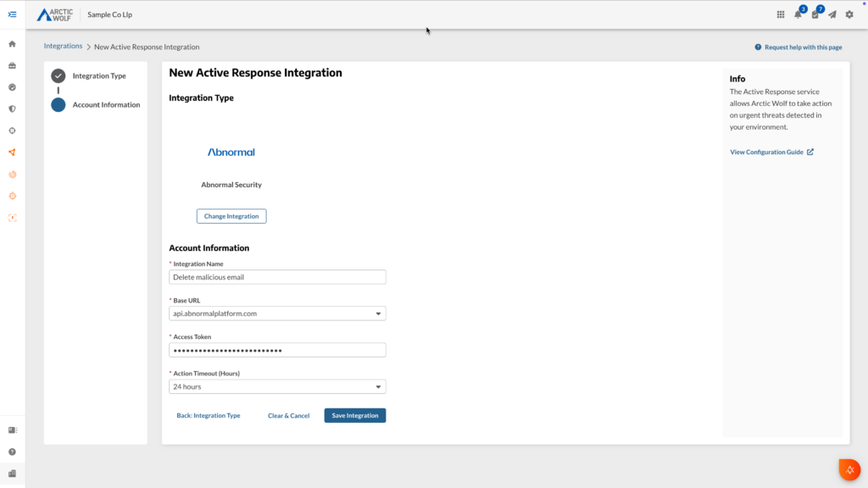Click inside the Integration Name field

point(277,277)
